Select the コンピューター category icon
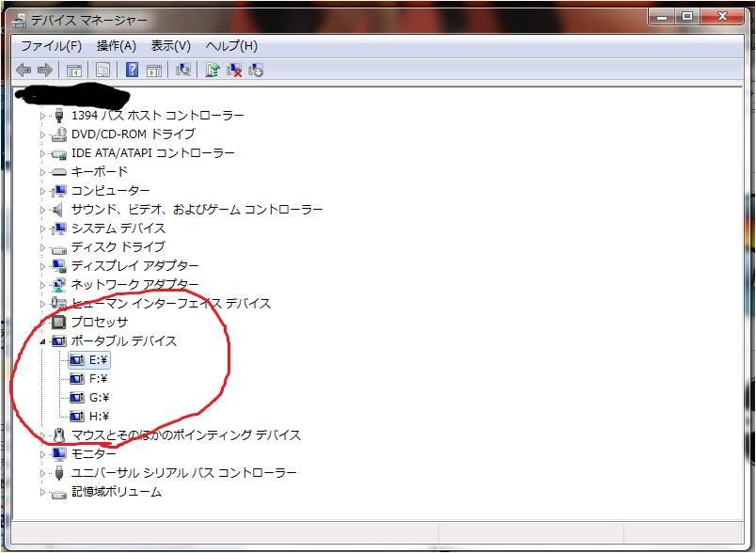The height and width of the screenshot is (553, 756). coord(59,191)
